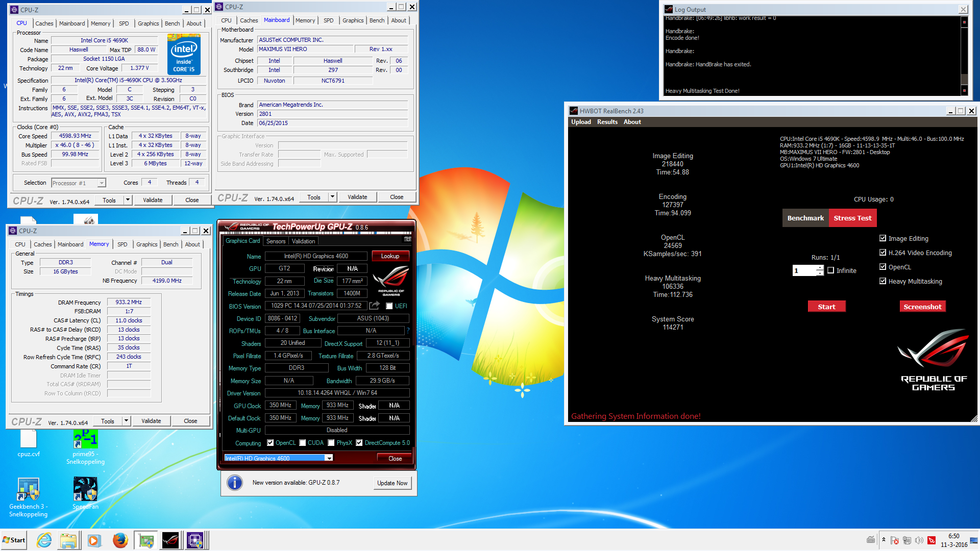Open Windows Explorer folder icon on taskbar
This screenshot has width=980, height=551.
[68, 540]
